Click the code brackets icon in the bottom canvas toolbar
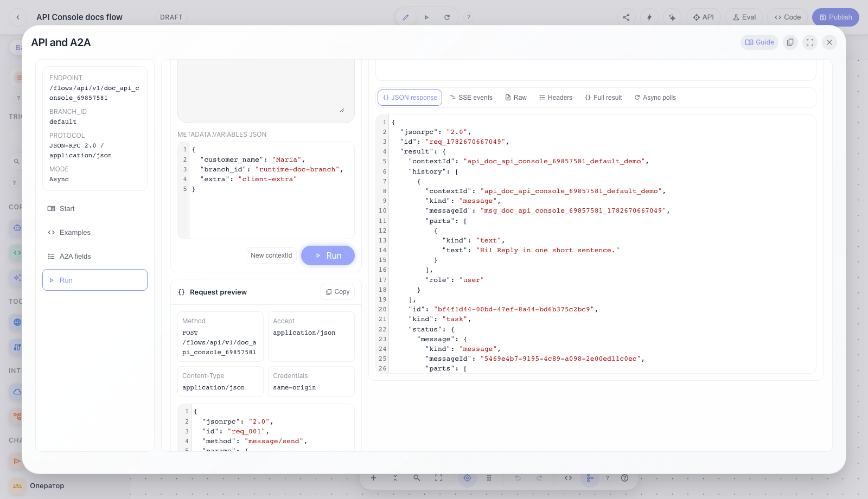The image size is (868, 499). click(568, 478)
